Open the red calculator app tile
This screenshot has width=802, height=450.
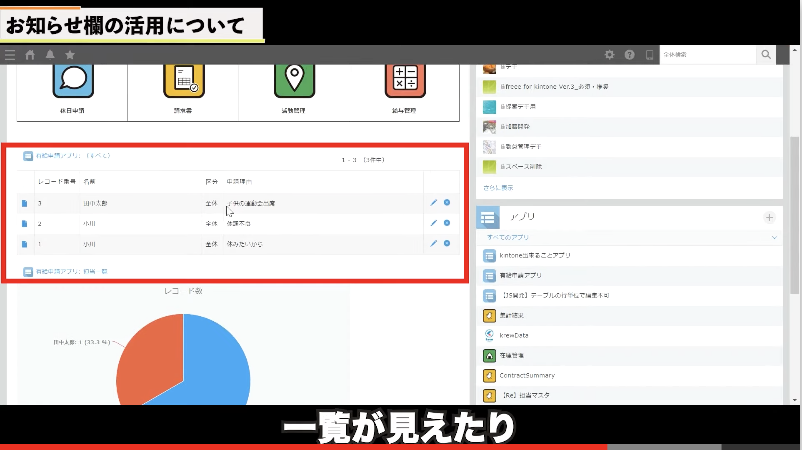coord(405,80)
